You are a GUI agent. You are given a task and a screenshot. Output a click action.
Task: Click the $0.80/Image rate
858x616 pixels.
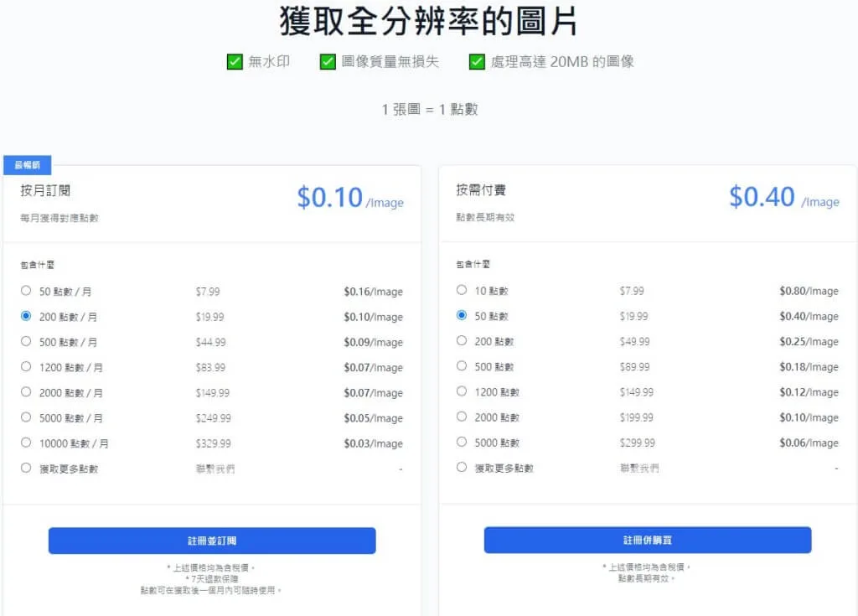click(809, 291)
